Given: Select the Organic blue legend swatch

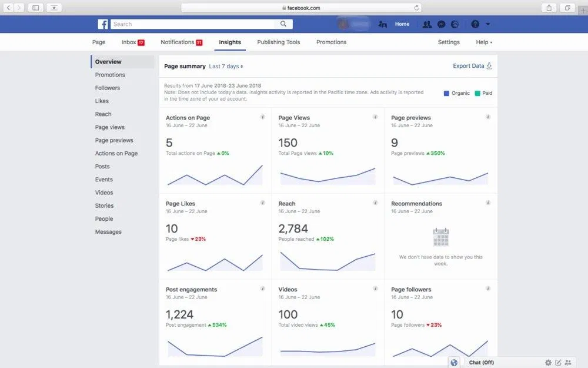Looking at the screenshot, I should [x=447, y=92].
